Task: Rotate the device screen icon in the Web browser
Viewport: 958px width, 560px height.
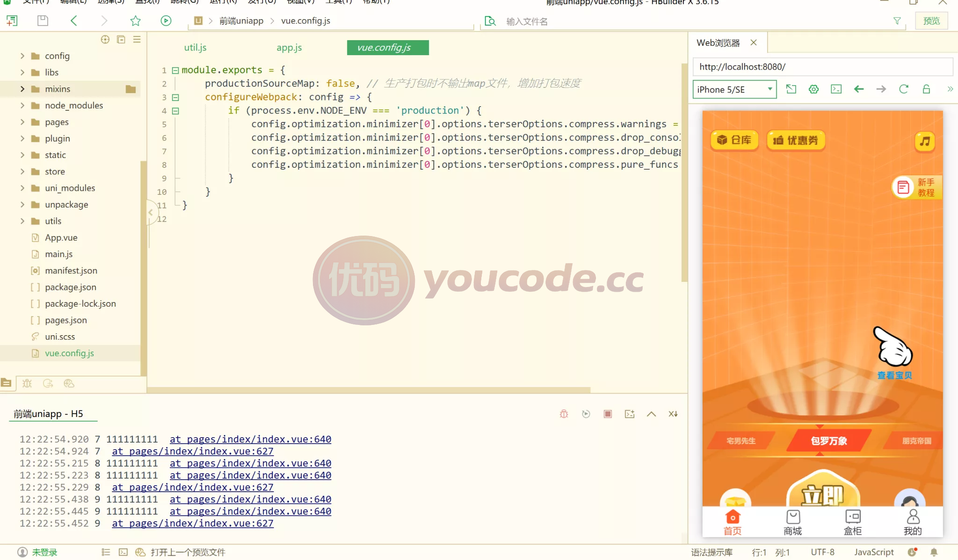Action: coord(791,89)
